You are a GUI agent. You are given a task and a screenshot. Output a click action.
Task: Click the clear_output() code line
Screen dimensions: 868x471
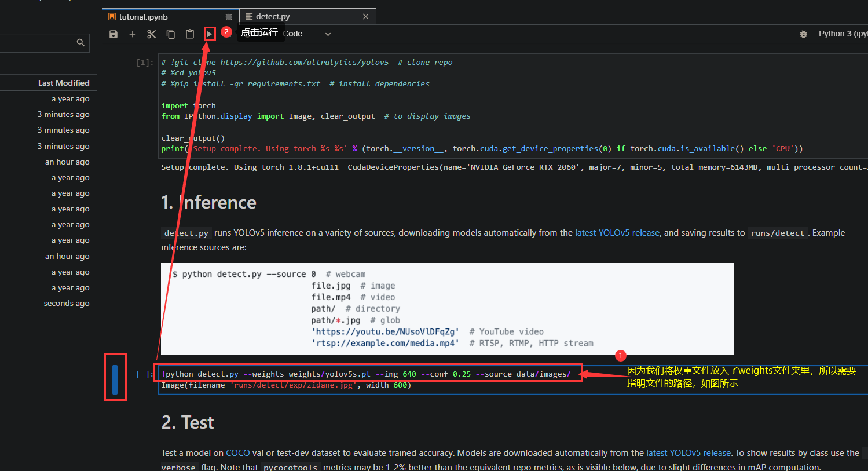(x=193, y=138)
